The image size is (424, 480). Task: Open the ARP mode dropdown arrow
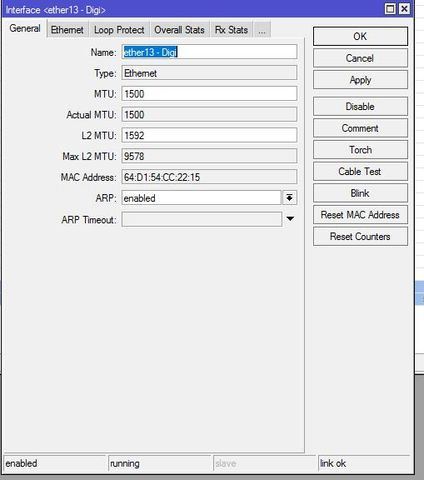pyautogui.click(x=290, y=198)
